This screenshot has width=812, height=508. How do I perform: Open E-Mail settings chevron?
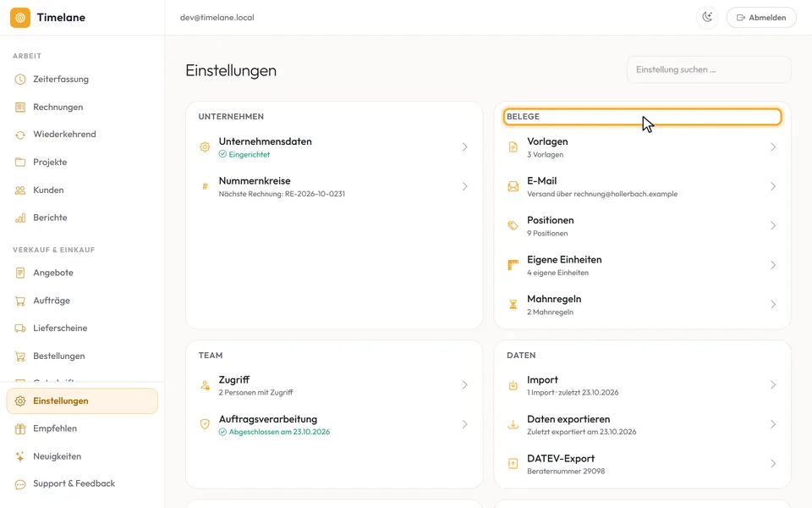(x=773, y=186)
